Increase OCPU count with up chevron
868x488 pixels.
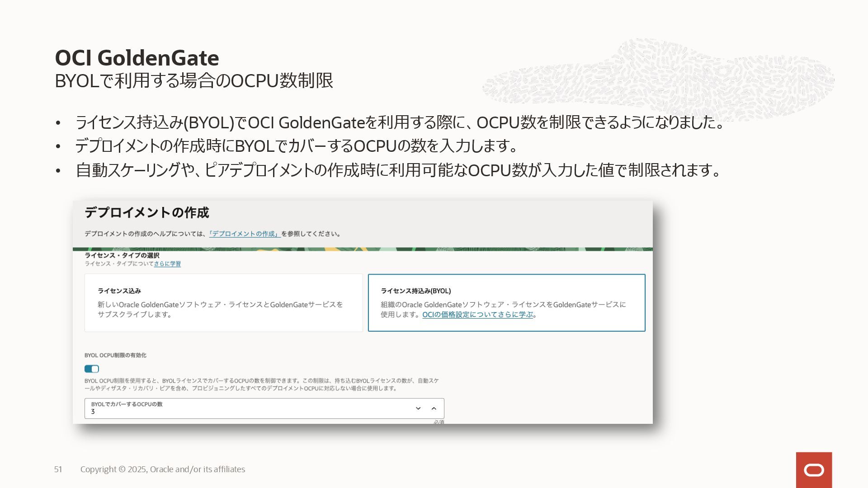[434, 408]
